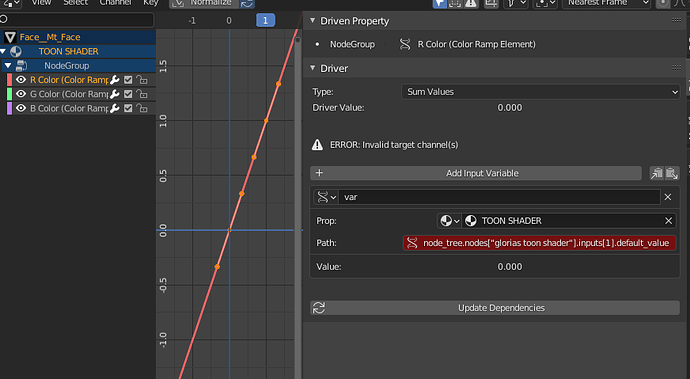
Task: Copy driver variables with the copy icon
Action: tap(657, 173)
